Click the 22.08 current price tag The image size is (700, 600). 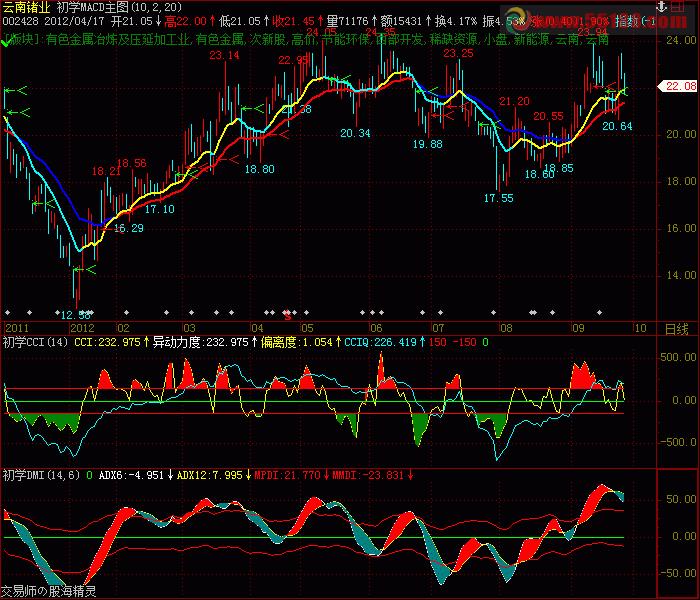point(680,86)
